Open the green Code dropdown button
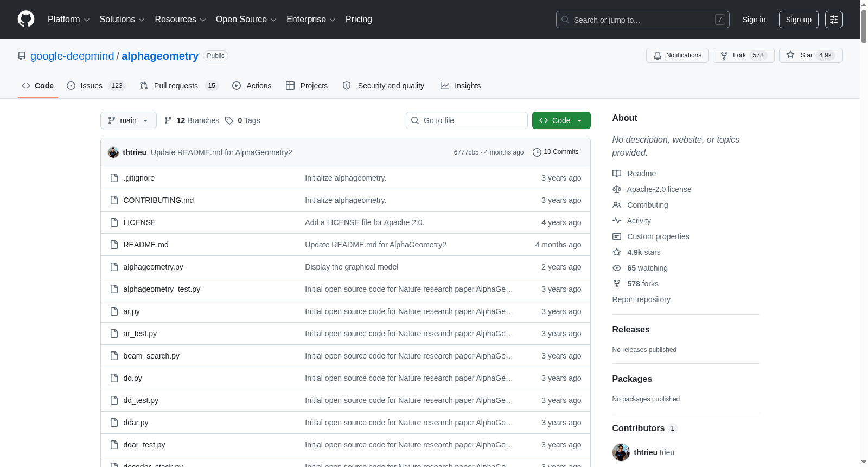The width and height of the screenshot is (868, 467). (x=561, y=120)
